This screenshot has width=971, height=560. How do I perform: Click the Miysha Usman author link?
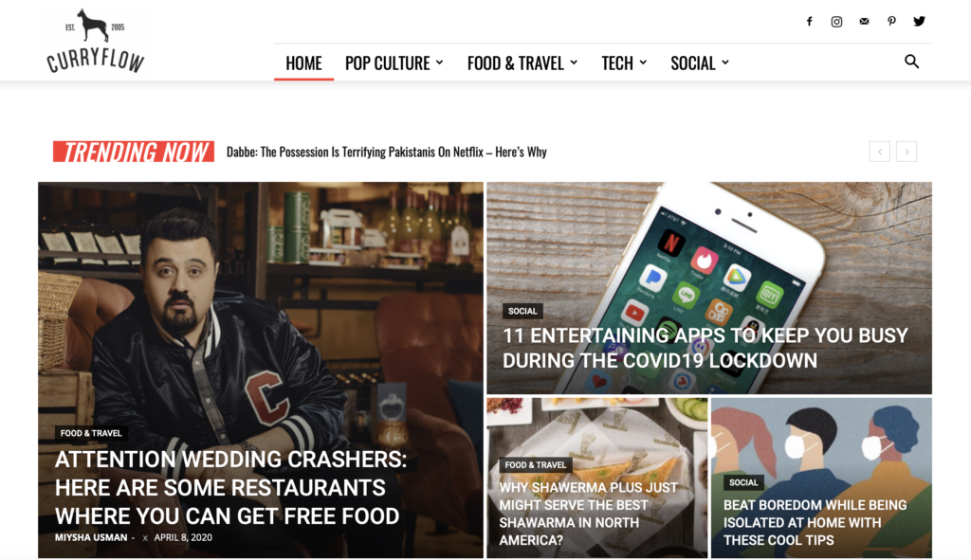91,537
